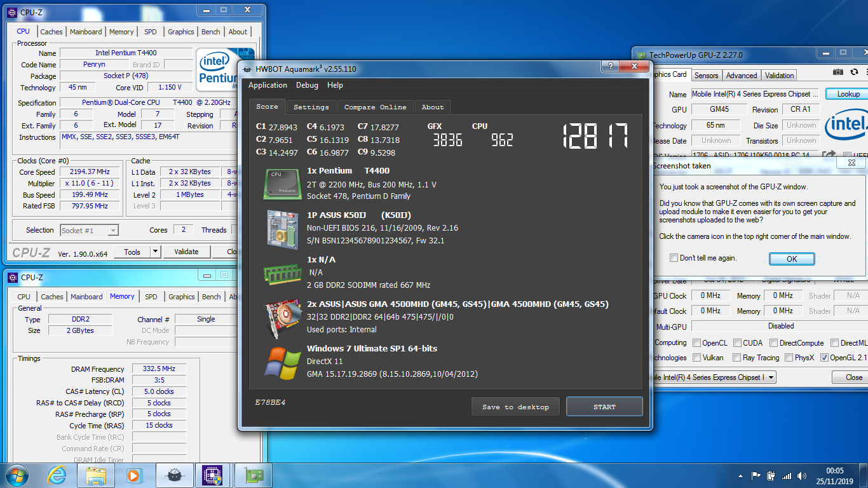Image resolution: width=868 pixels, height=488 pixels.
Task: Click the network signal tray icon
Action: 787,475
